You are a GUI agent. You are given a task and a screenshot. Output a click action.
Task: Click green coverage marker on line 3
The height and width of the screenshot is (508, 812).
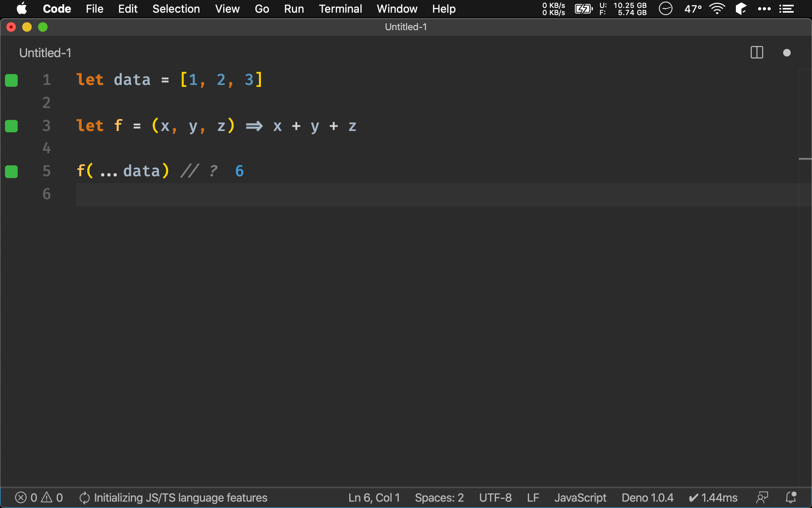coord(11,126)
